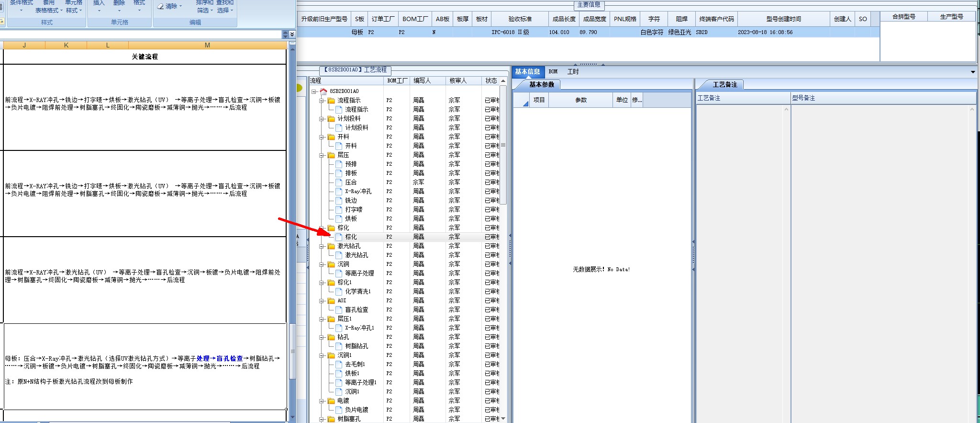Collapse the 沉铜1 folder node

323,355
